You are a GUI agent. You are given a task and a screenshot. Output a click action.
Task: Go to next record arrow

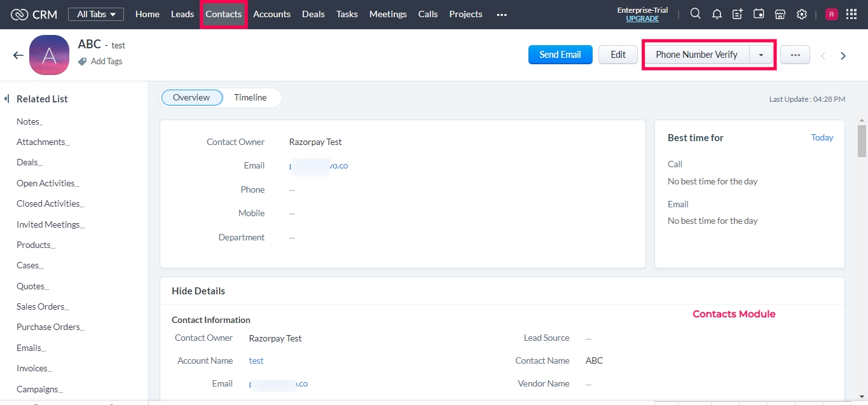843,56
